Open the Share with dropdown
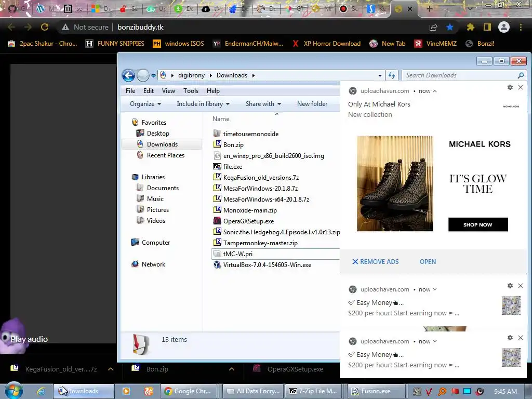The width and height of the screenshot is (532, 399). click(263, 104)
